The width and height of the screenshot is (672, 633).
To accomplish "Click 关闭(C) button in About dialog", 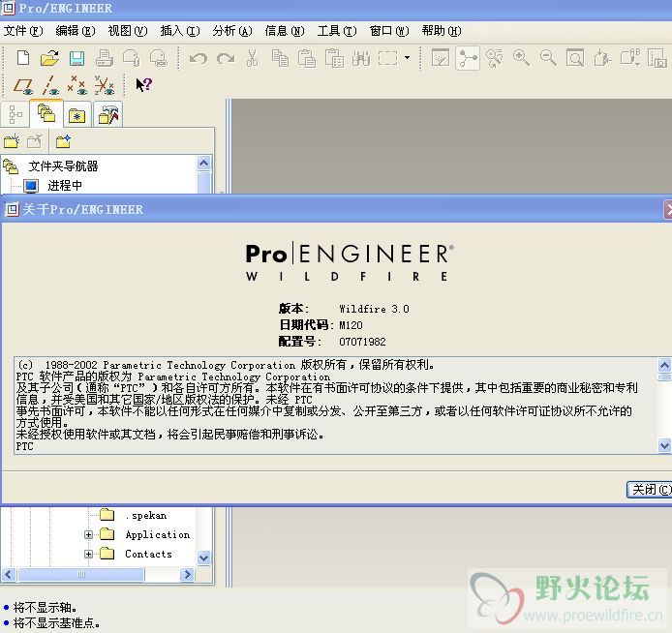I will 650,489.
